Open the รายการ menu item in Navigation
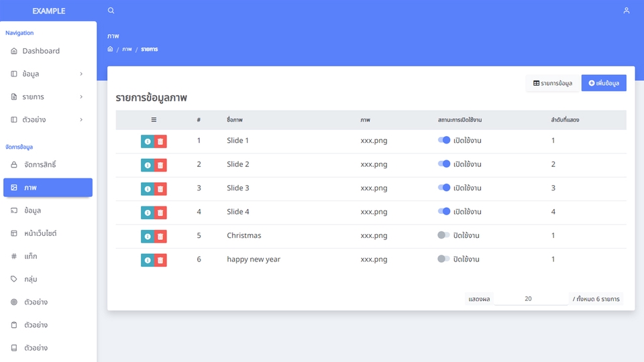Image resolution: width=644 pixels, height=362 pixels. [48, 97]
